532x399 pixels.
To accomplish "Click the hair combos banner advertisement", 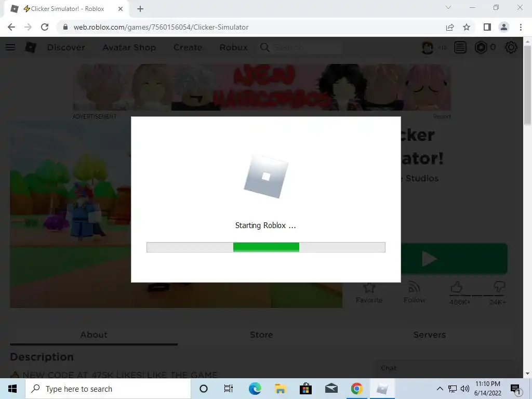I will point(262,87).
